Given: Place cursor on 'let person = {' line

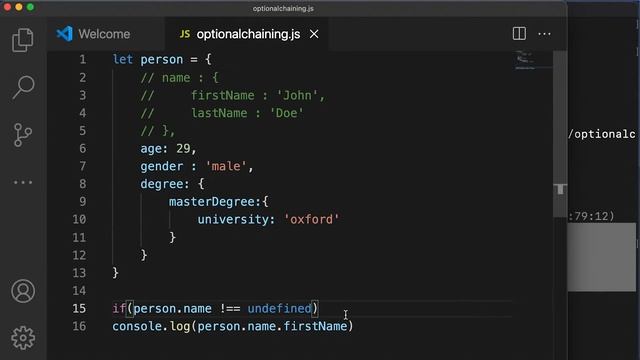Looking at the screenshot, I should 162,60.
